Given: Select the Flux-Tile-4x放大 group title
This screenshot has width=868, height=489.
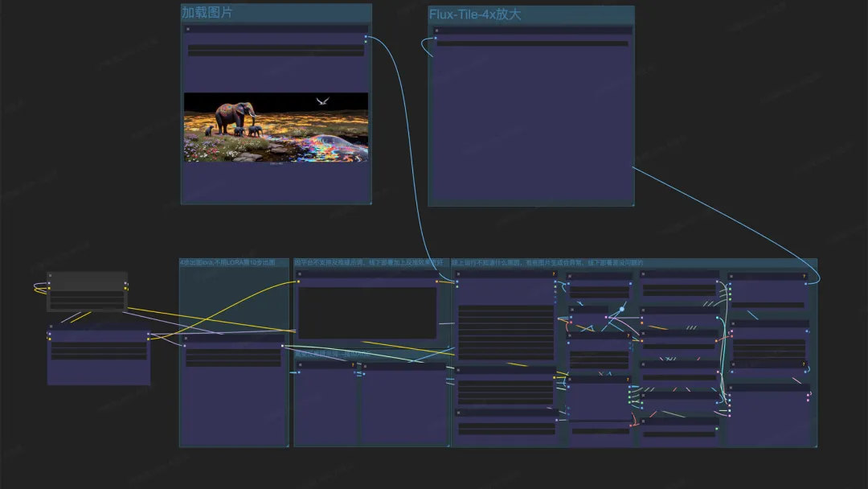Looking at the screenshot, I should tap(475, 14).
